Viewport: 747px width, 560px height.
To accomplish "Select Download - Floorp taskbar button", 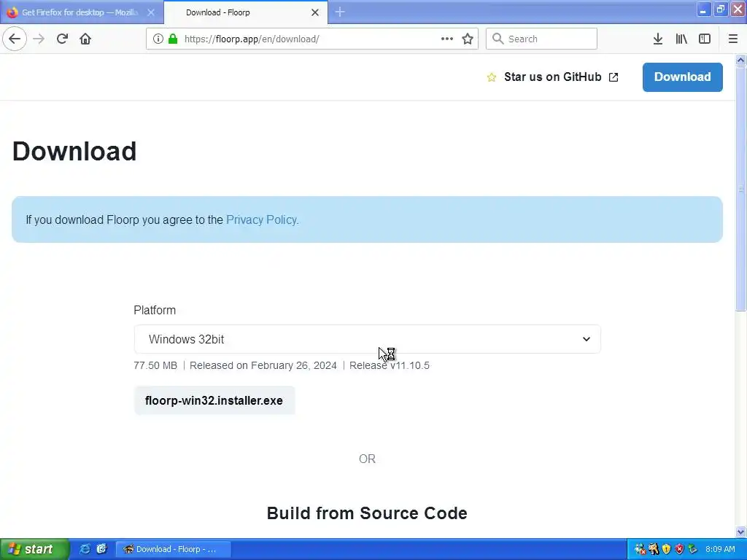I will coord(174,549).
